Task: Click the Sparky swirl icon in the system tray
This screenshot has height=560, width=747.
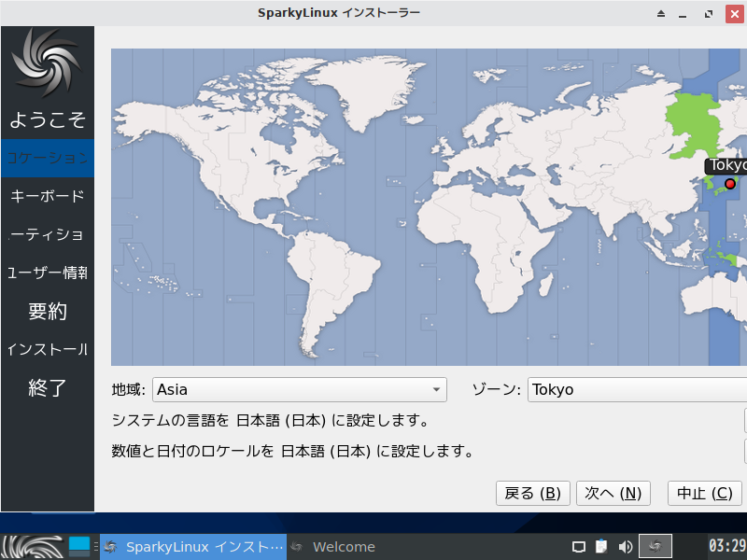Action: click(655, 546)
